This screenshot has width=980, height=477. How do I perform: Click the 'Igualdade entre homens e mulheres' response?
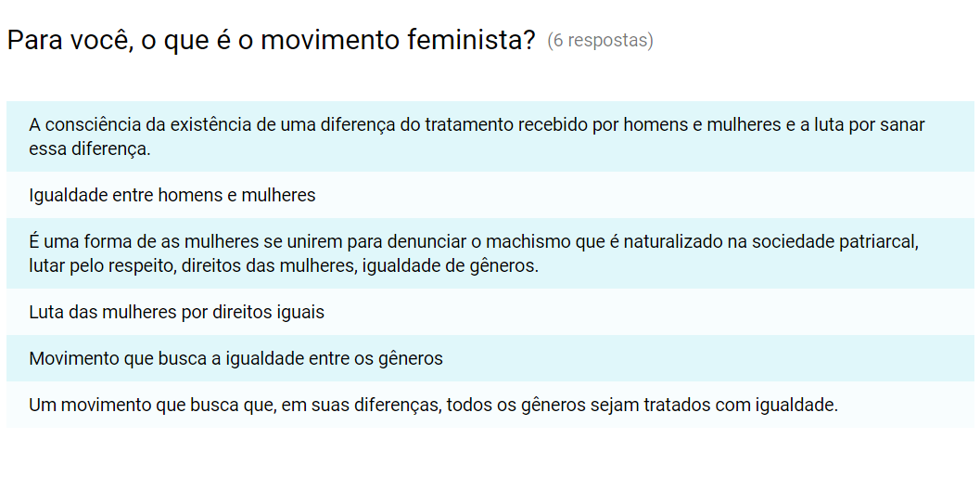click(172, 196)
